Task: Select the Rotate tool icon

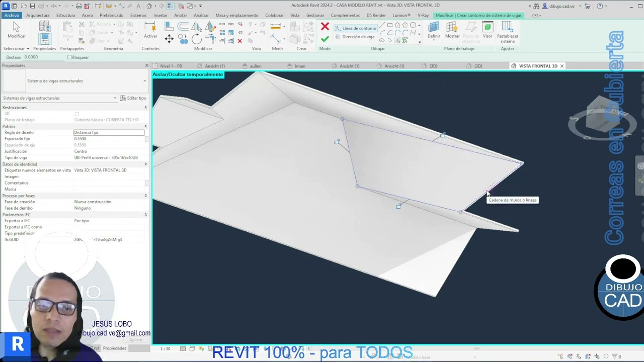Action: tap(196, 39)
